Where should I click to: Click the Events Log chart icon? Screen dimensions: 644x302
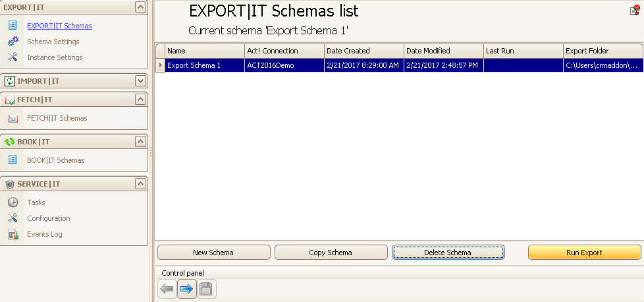[x=13, y=234]
